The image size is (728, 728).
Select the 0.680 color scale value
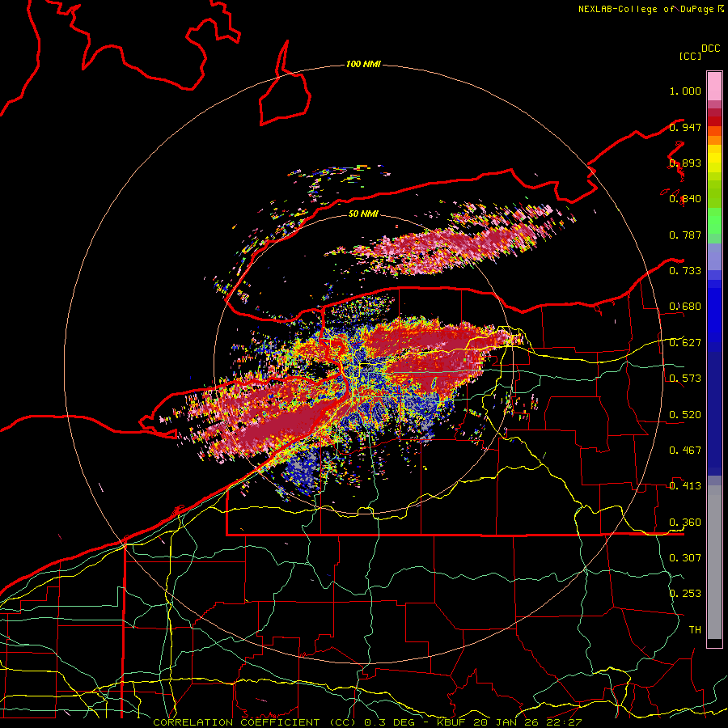click(x=685, y=307)
